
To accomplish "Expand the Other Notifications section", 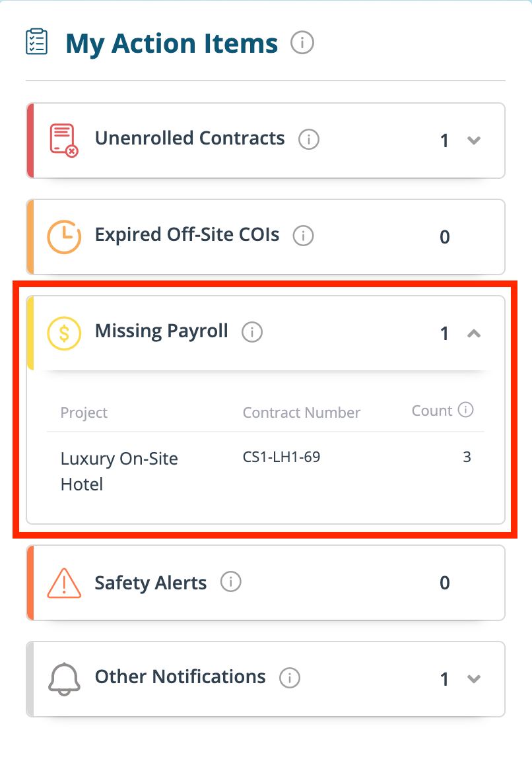I will tap(473, 678).
